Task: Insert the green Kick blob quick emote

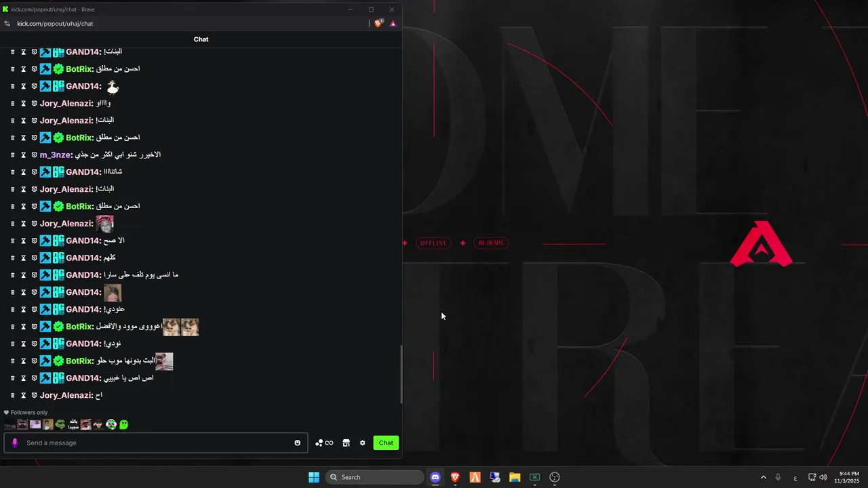Action: click(123, 424)
